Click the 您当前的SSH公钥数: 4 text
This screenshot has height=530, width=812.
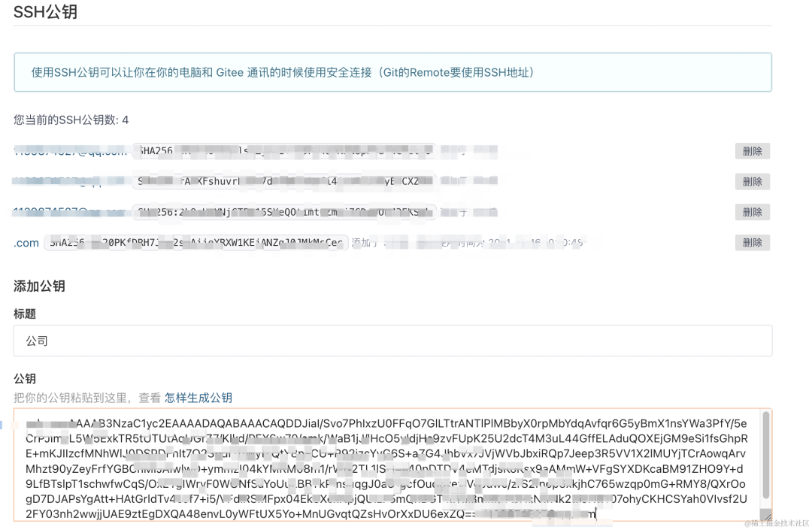click(71, 120)
